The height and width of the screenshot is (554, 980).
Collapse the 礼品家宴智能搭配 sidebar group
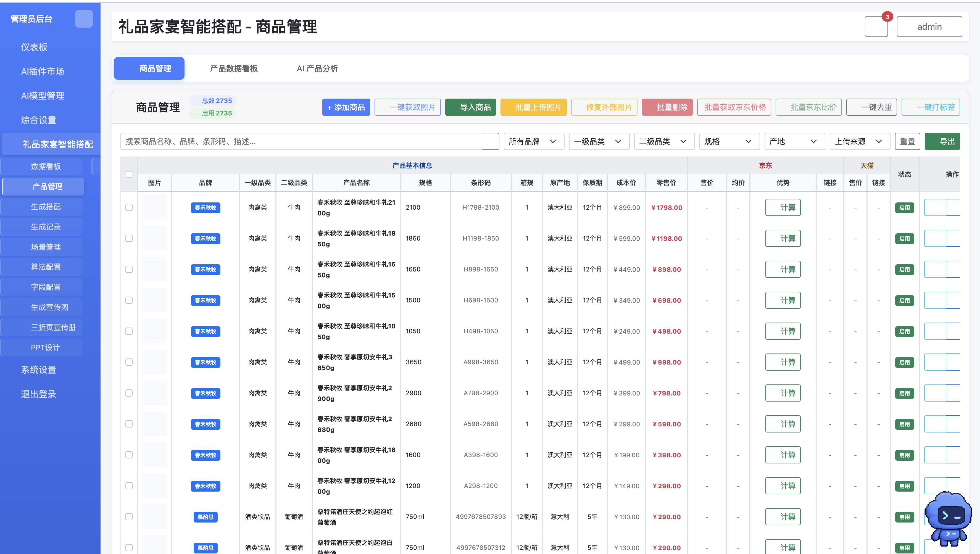click(x=51, y=144)
